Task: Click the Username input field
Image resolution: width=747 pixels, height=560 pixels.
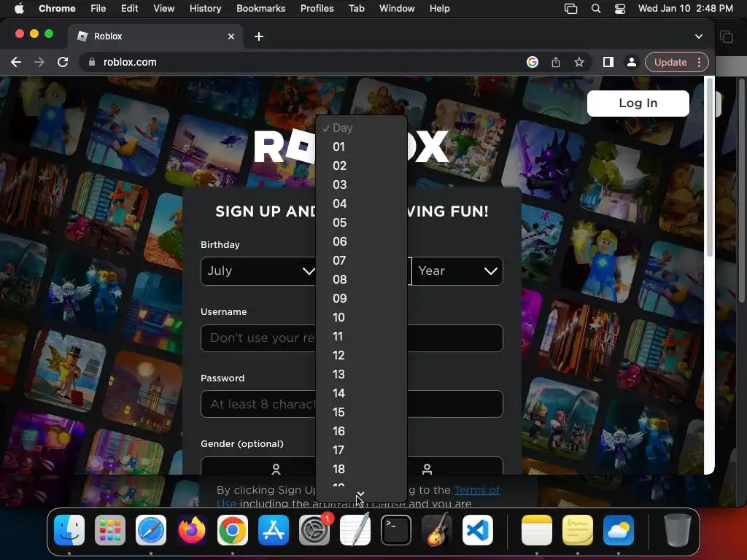Action: pyautogui.click(x=352, y=338)
